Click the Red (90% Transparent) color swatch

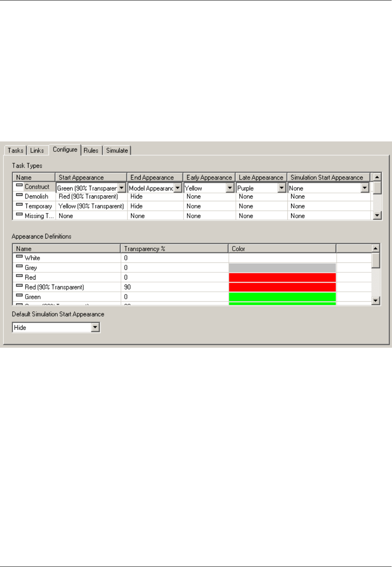[282, 287]
